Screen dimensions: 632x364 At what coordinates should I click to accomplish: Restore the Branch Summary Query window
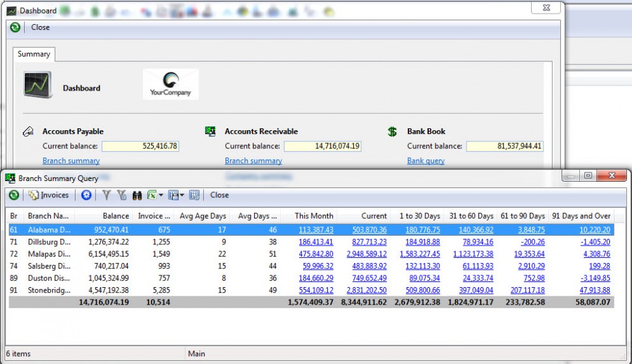[588, 176]
